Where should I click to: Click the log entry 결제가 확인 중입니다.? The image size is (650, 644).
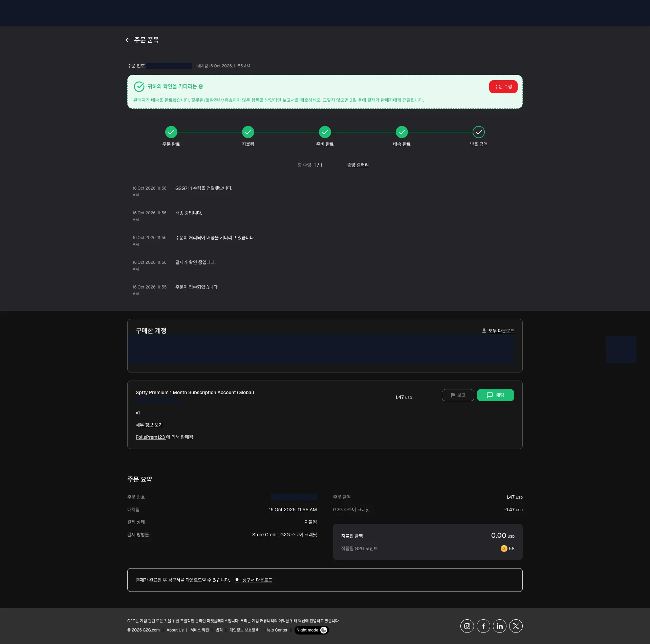tap(195, 262)
